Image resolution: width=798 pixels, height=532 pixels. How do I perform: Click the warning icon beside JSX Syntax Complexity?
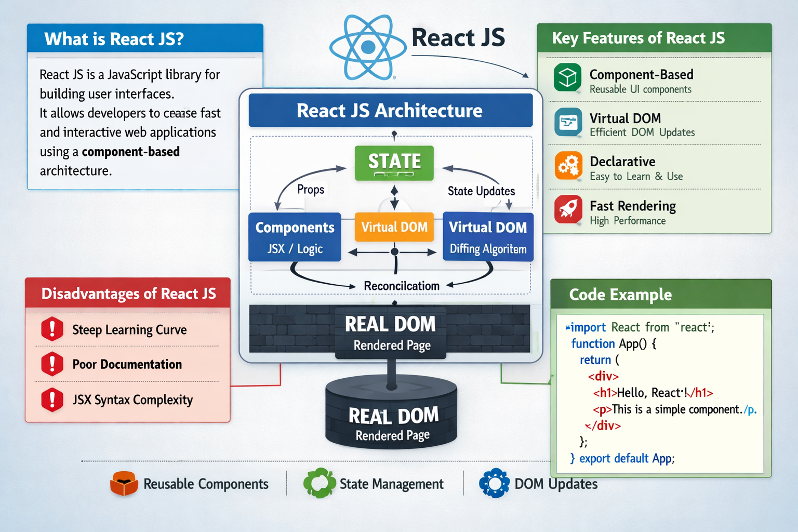click(x=52, y=400)
